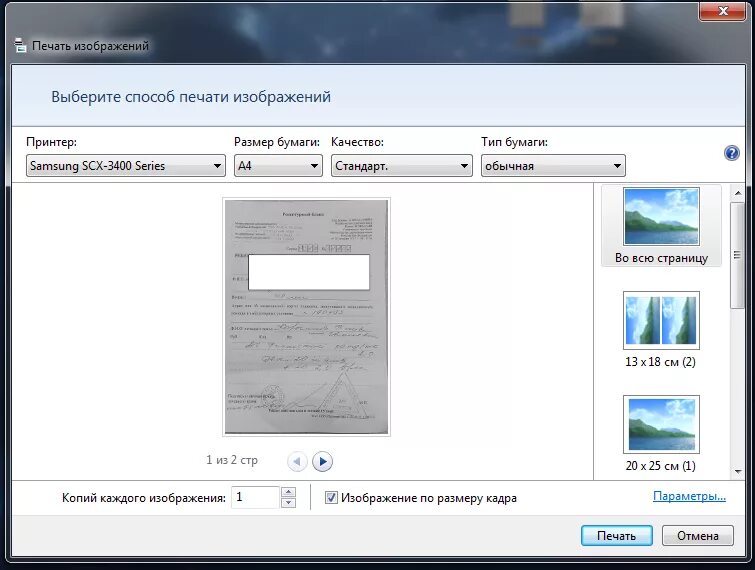The width and height of the screenshot is (755, 570).
Task: Open the Принтер dropdown
Action: point(126,166)
